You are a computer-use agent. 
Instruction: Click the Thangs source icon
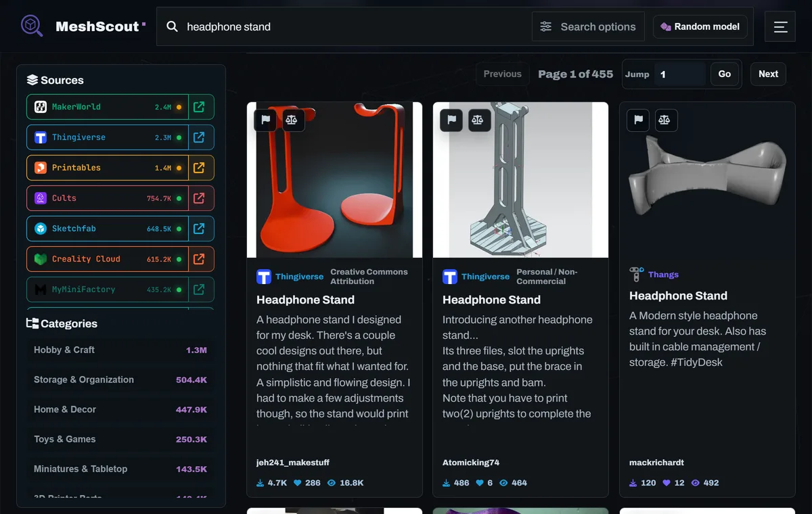coord(637,274)
